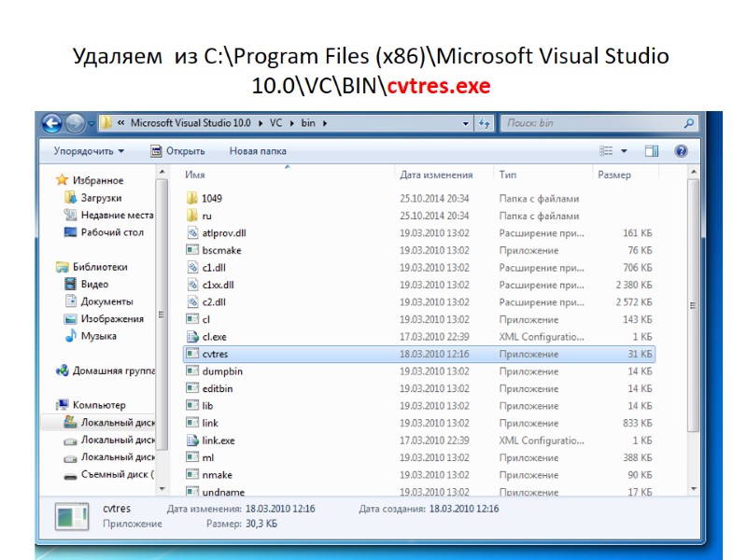Select the bscmake application icon
The height and width of the screenshot is (560, 747).
pyautogui.click(x=192, y=250)
